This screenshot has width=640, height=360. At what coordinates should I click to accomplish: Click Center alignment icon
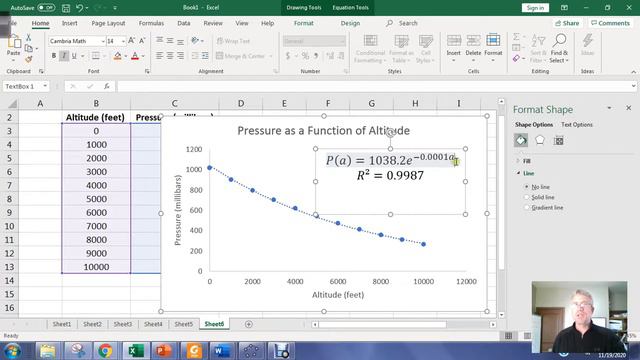click(170, 56)
